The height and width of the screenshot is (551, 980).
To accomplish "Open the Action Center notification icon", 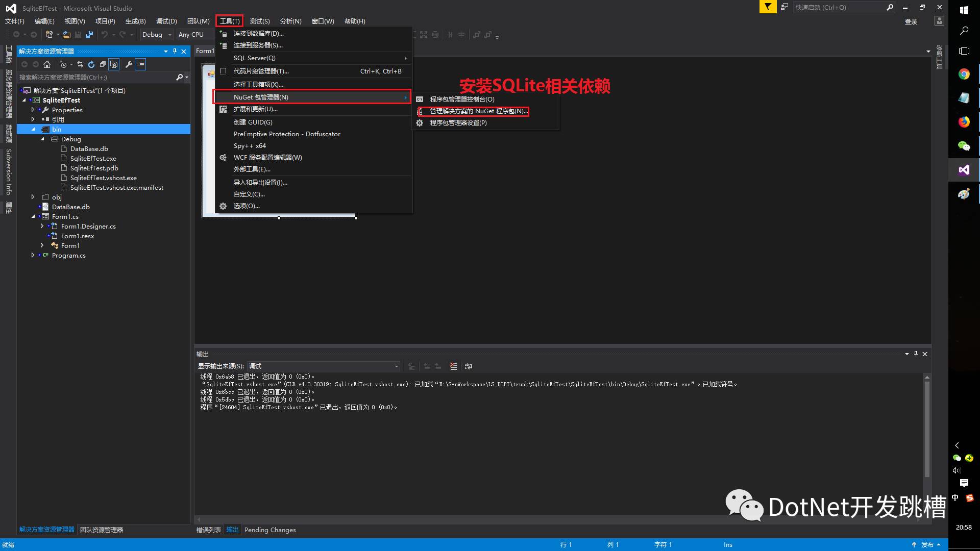I will [x=964, y=483].
